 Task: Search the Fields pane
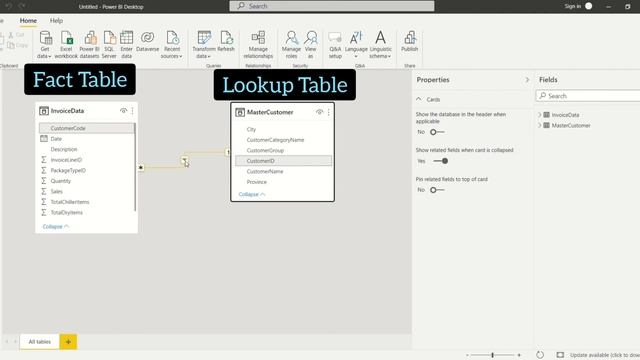[x=588, y=96]
